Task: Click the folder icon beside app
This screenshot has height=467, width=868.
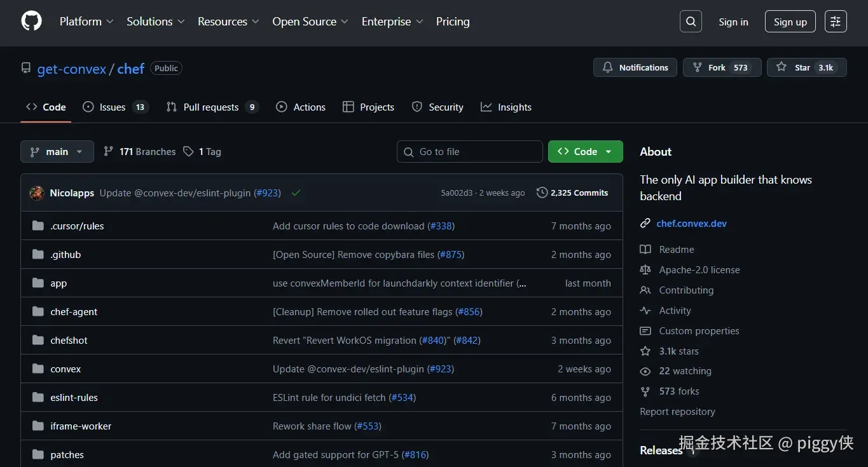Action: pyautogui.click(x=38, y=283)
